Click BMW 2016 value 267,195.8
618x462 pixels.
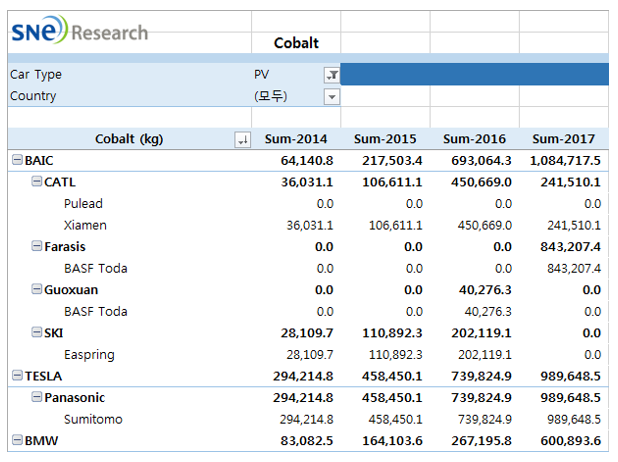pos(481,441)
